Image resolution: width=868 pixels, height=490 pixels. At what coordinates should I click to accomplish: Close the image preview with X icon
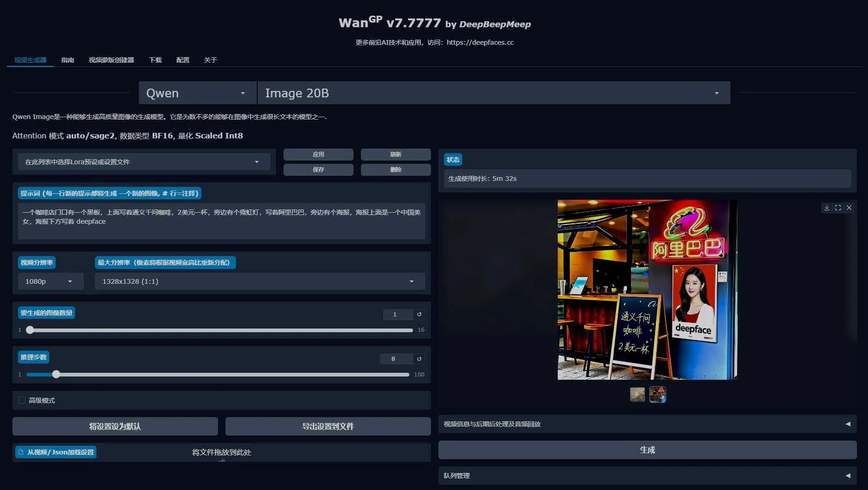(x=849, y=208)
